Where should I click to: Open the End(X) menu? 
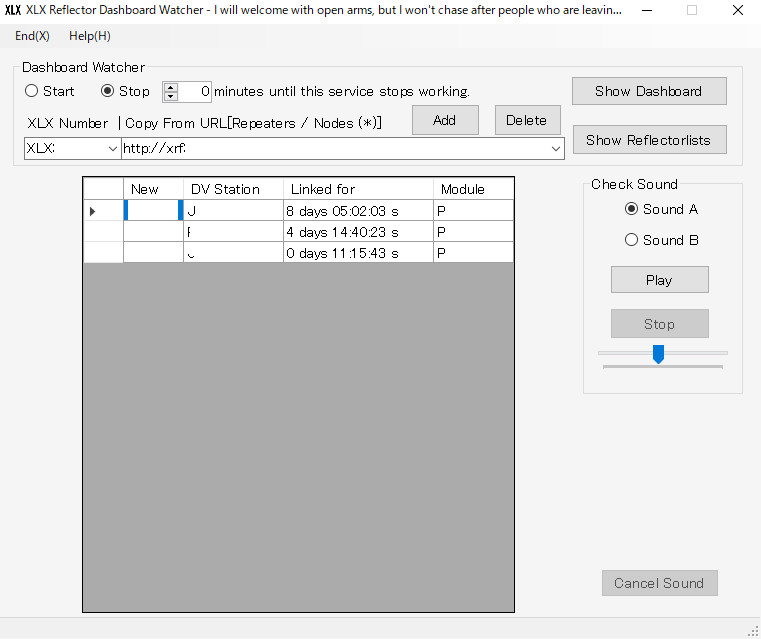point(32,36)
